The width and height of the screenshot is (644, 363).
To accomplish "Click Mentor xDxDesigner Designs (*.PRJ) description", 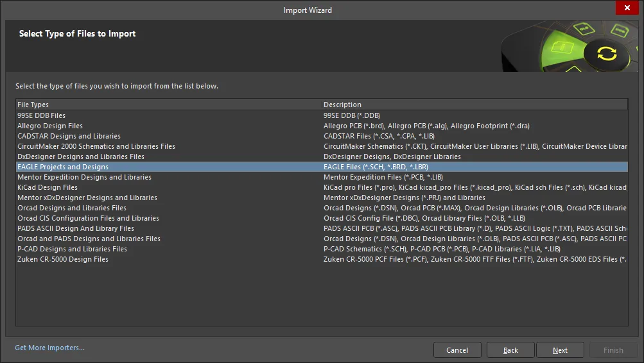I will click(x=404, y=198).
